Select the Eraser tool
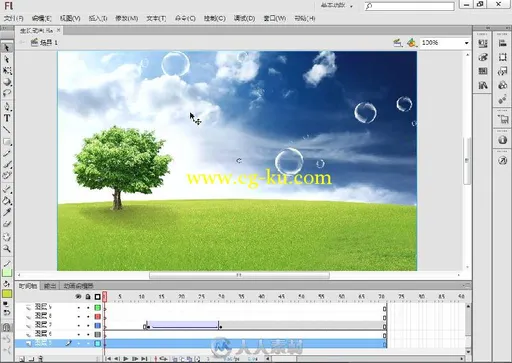 click(x=7, y=224)
